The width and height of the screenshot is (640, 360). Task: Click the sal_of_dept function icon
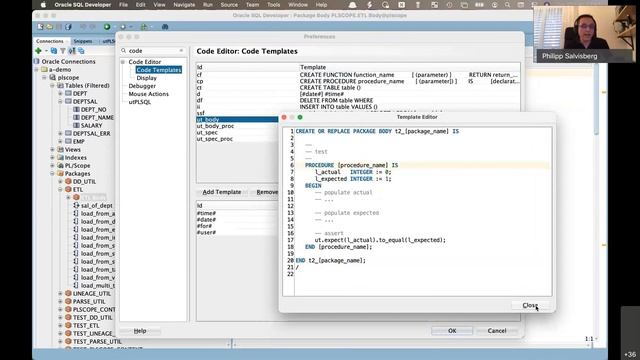[76, 205]
